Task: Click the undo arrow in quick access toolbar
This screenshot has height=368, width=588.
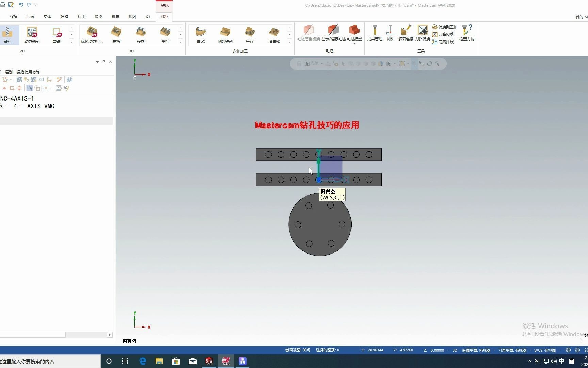Action: point(21,5)
